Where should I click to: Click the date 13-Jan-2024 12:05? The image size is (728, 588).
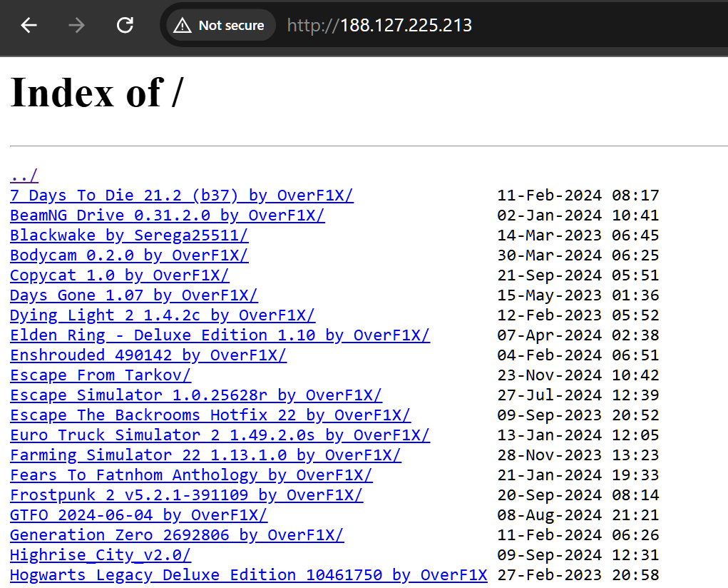(x=578, y=435)
